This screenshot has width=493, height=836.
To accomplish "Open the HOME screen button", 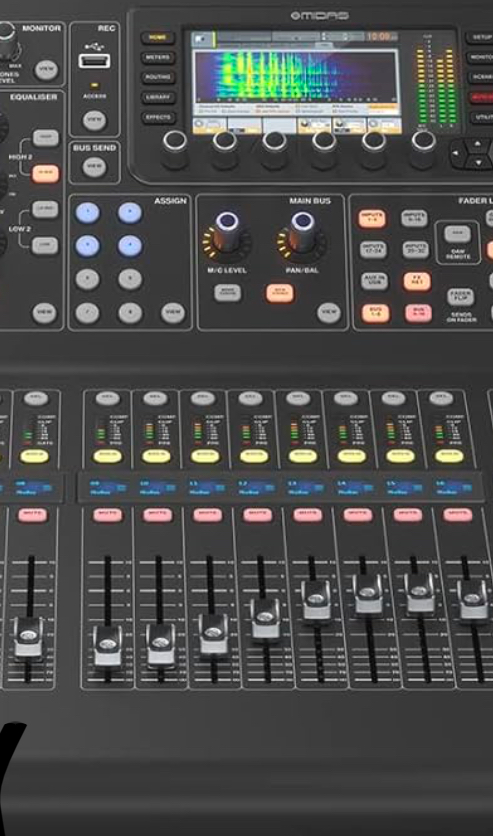I will (157, 37).
